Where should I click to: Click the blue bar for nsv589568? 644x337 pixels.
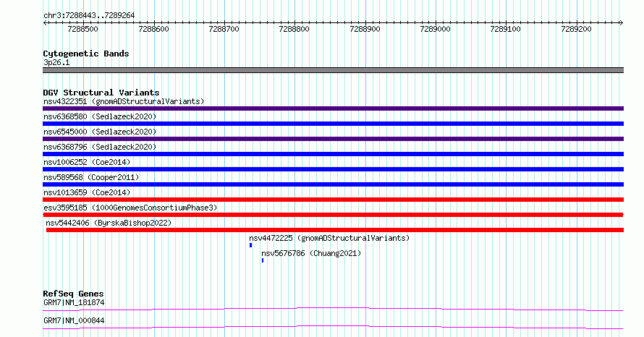333,184
